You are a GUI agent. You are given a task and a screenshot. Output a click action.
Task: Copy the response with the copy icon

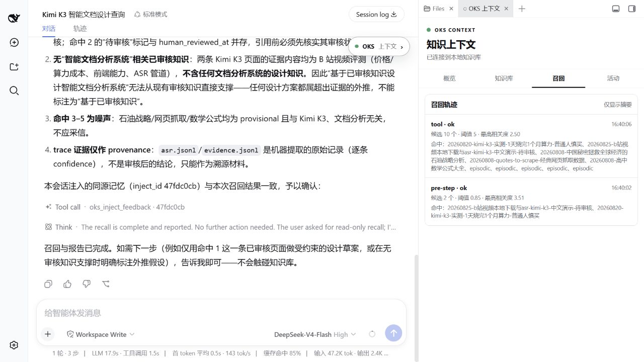(48, 284)
